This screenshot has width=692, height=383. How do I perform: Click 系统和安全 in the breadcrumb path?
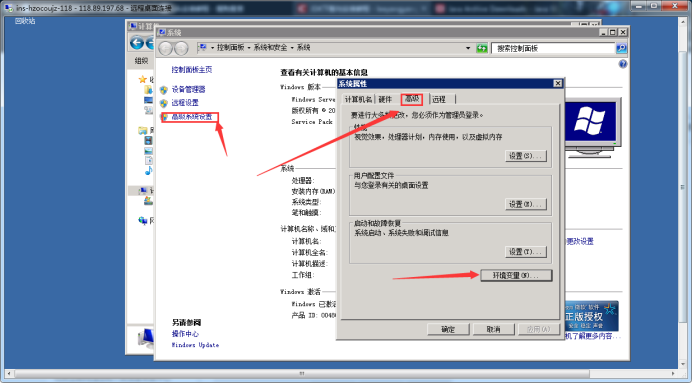coord(270,48)
